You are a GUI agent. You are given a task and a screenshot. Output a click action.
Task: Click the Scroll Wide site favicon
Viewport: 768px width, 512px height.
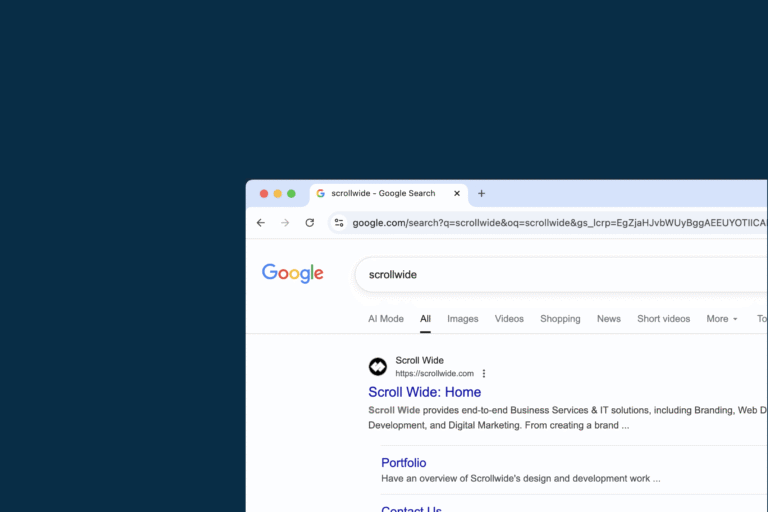(x=378, y=367)
